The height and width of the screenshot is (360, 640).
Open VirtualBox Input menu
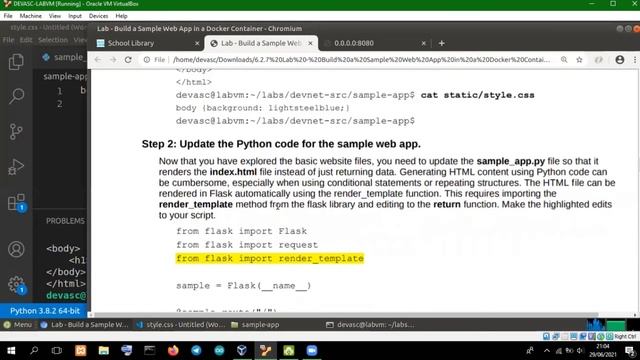pyautogui.click(x=75, y=16)
